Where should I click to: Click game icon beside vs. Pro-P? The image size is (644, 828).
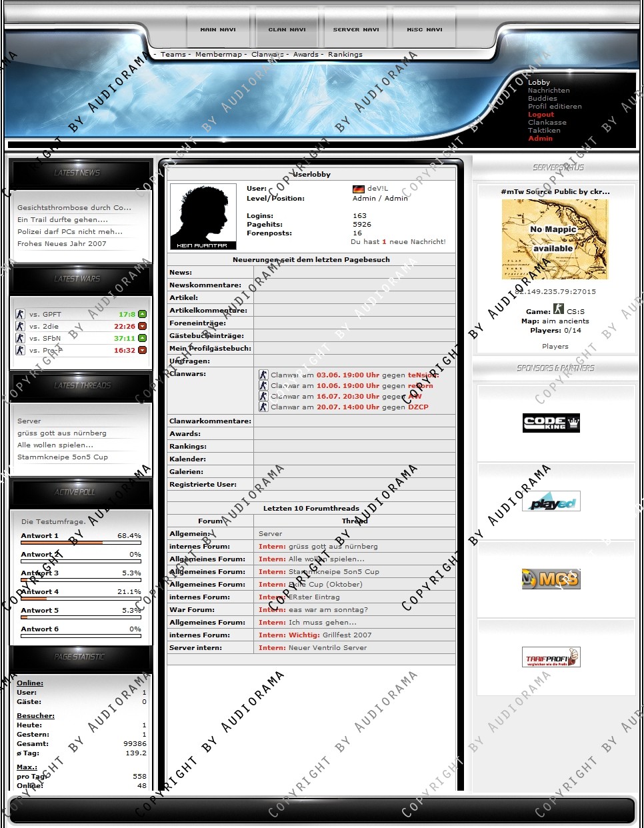tap(20, 350)
